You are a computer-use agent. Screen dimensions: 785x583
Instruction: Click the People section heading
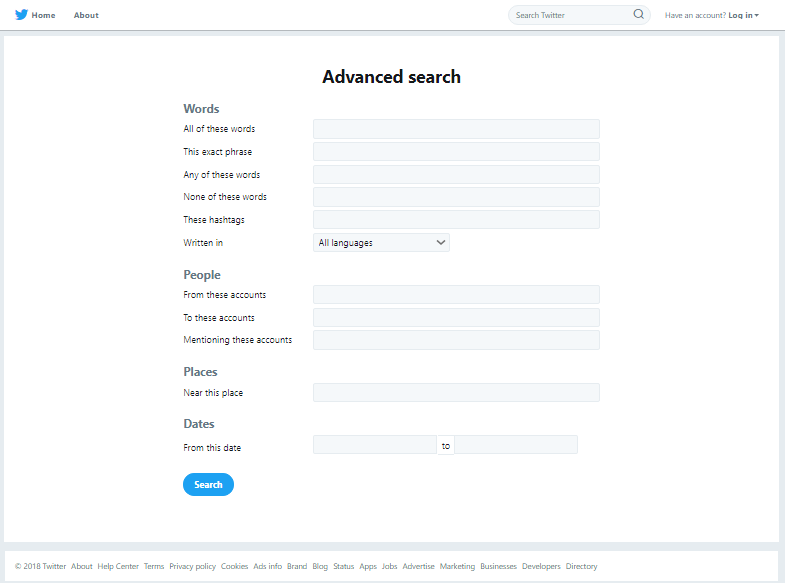click(202, 275)
